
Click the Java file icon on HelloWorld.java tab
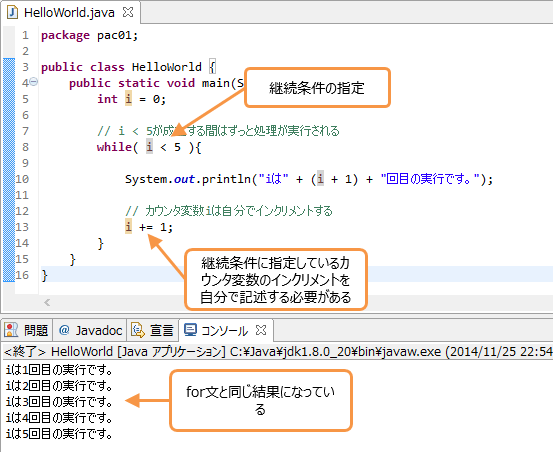[x=12, y=12]
